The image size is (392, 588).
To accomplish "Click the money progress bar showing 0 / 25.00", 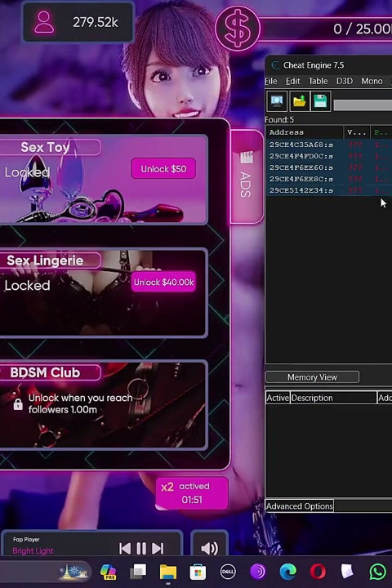I will [x=327, y=29].
